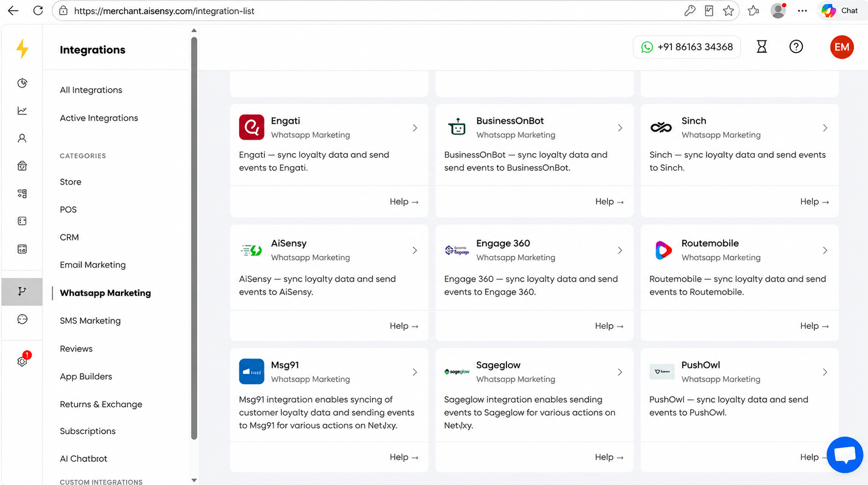Choose the Returns & Exchange category
The width and height of the screenshot is (868, 485).
click(x=101, y=404)
